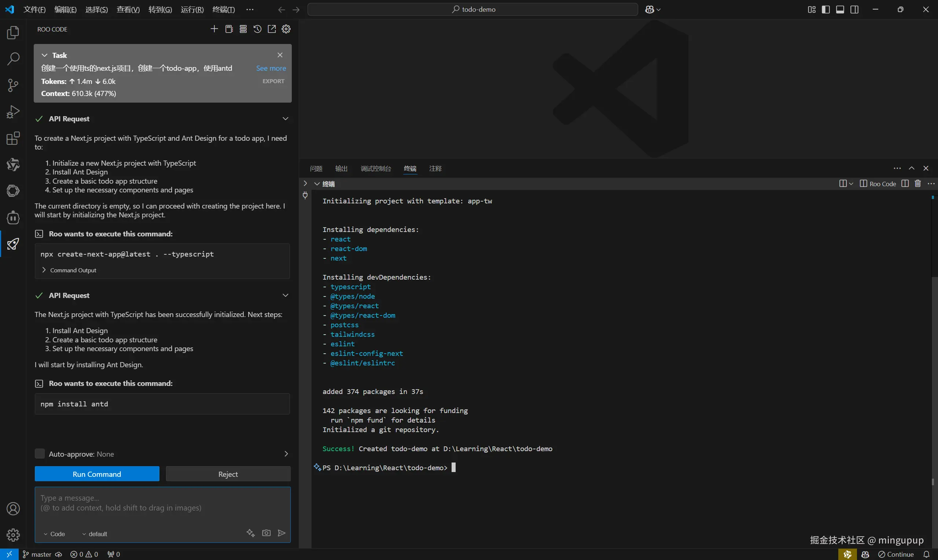The image size is (938, 560).
Task: Open the Source Control view
Action: 13,85
